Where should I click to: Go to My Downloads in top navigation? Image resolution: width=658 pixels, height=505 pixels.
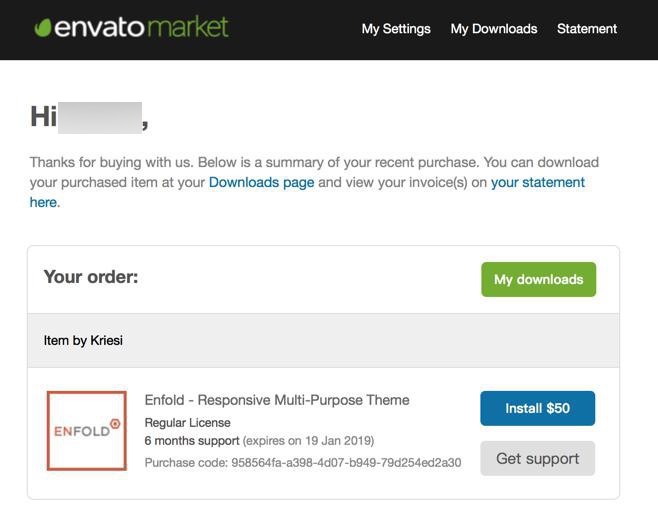(494, 29)
